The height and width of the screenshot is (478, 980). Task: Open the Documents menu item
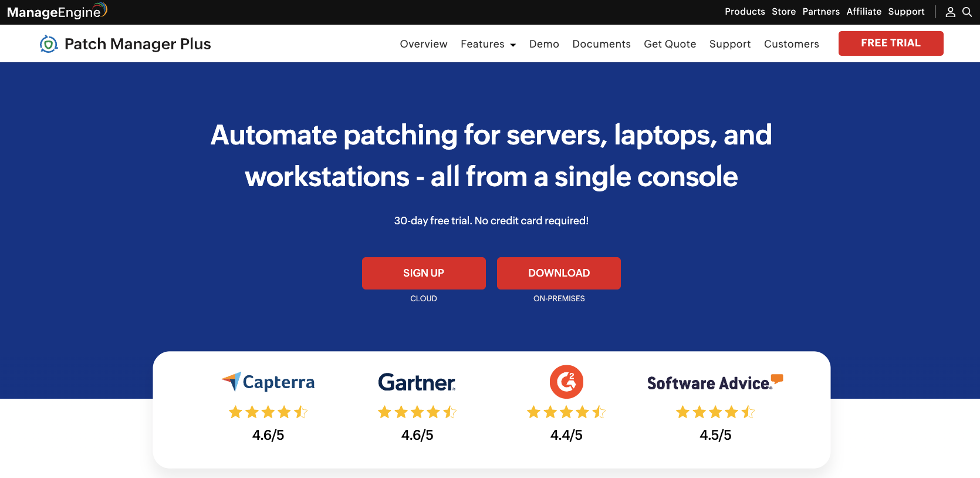pos(601,44)
